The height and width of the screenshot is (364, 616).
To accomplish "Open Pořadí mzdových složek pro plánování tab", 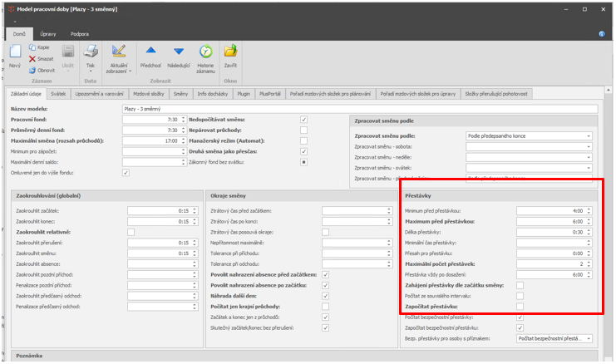I will coord(330,94).
